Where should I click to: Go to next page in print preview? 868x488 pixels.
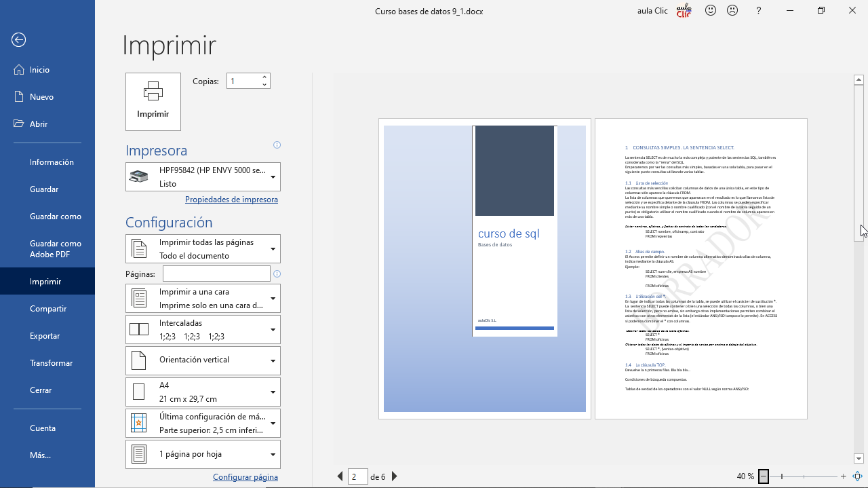click(x=395, y=477)
